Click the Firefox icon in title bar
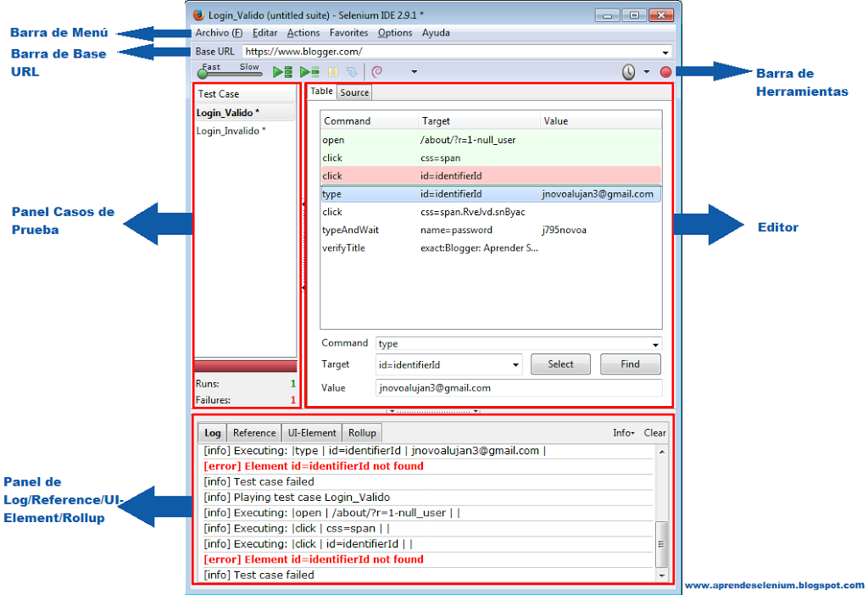 (x=198, y=15)
